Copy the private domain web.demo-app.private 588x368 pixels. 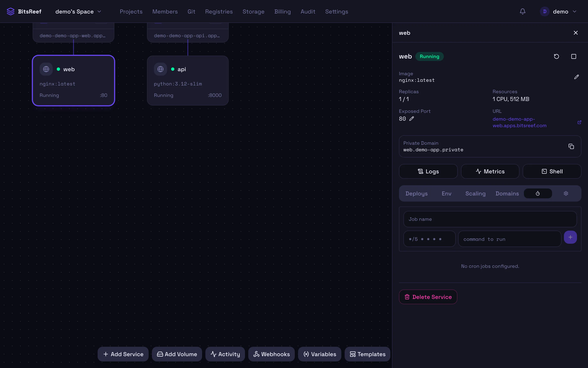[571, 146]
